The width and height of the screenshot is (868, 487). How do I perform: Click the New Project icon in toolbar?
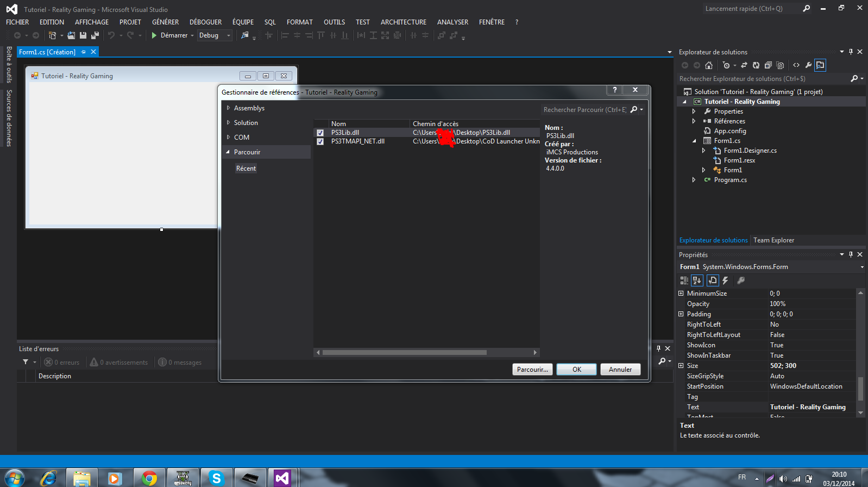click(x=53, y=35)
